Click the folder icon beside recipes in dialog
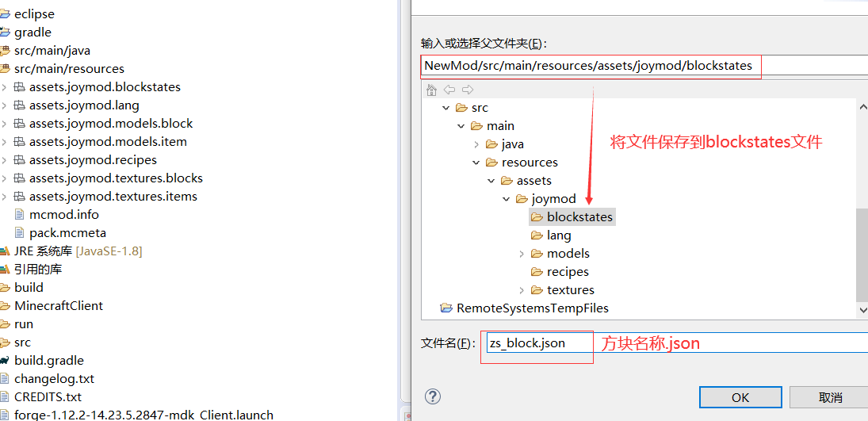Image resolution: width=868 pixels, height=421 pixels. [537, 272]
